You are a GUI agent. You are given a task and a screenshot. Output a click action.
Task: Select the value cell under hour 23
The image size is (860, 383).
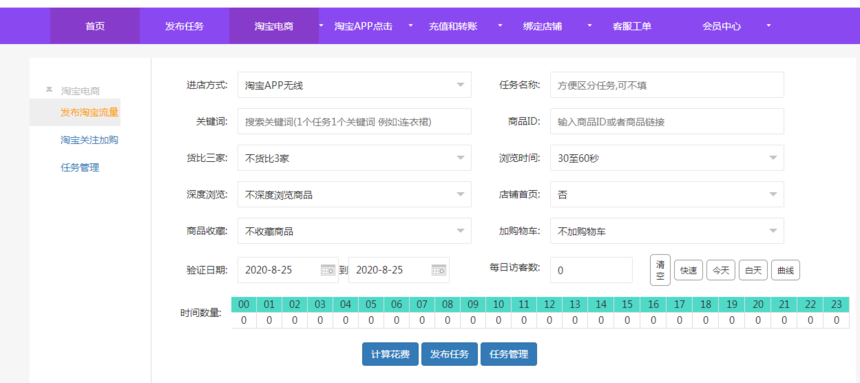point(836,320)
